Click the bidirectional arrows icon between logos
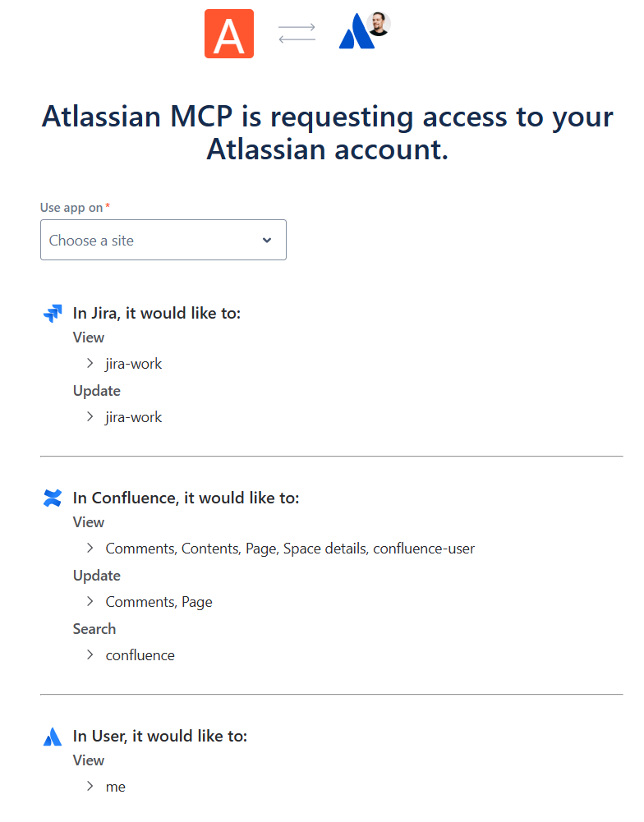This screenshot has width=644, height=822. 297,33
